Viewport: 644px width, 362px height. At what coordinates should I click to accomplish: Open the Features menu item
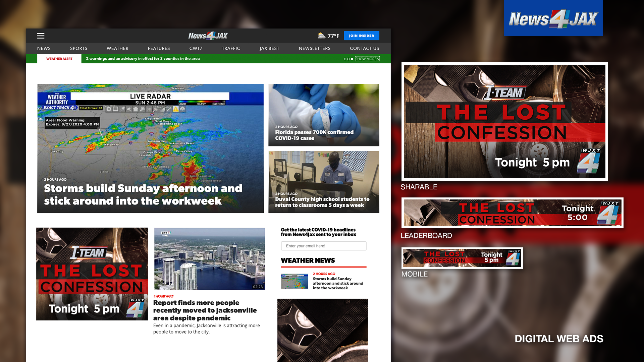click(159, 49)
